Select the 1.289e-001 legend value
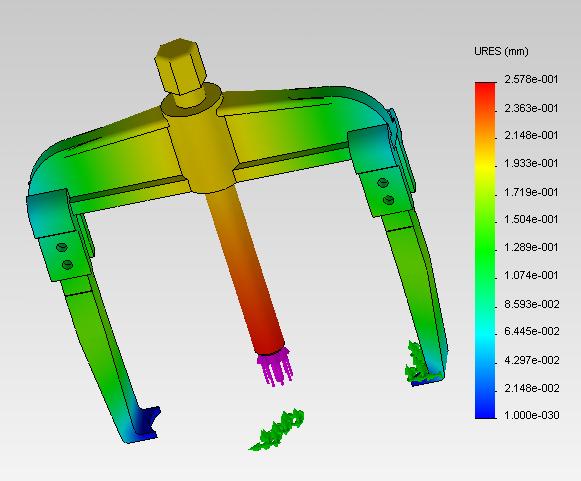 tap(531, 247)
